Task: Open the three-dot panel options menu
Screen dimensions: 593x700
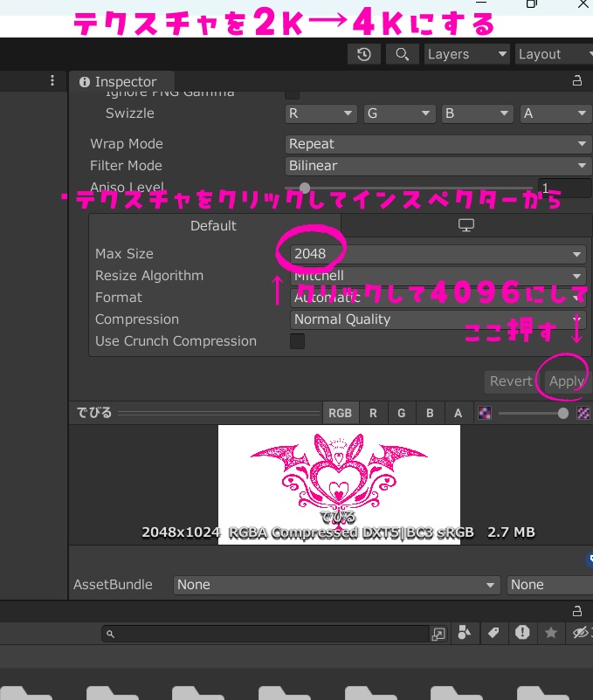Action: pos(52,80)
